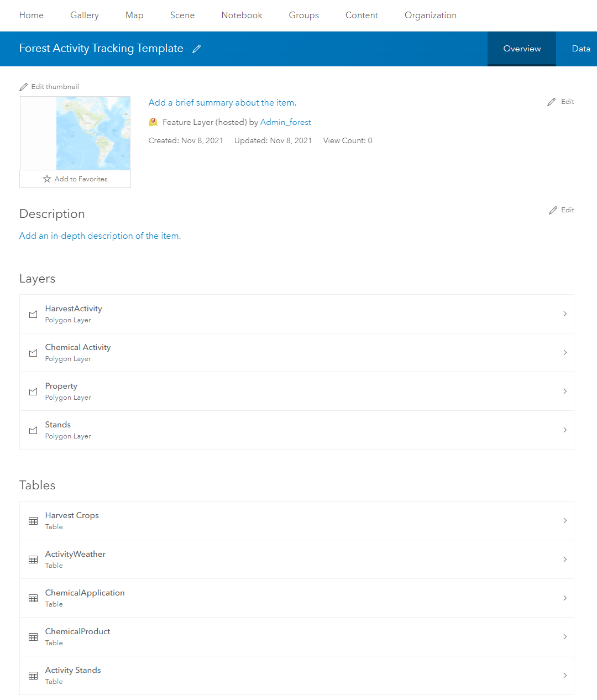Open the Content menu item
Image resolution: width=597 pixels, height=700 pixels.
362,15
